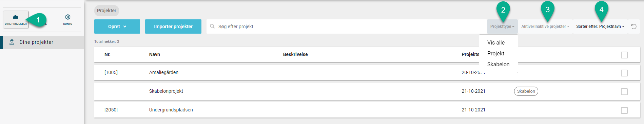
Task: Click person icon beside Dine projekter
Action: pos(12,42)
